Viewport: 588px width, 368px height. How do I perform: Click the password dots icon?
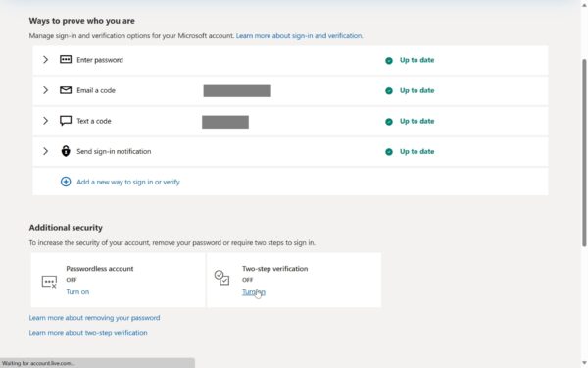(66, 59)
